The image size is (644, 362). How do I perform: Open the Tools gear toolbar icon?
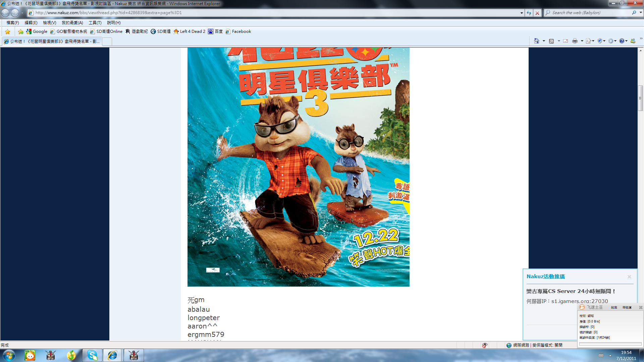click(x=612, y=41)
